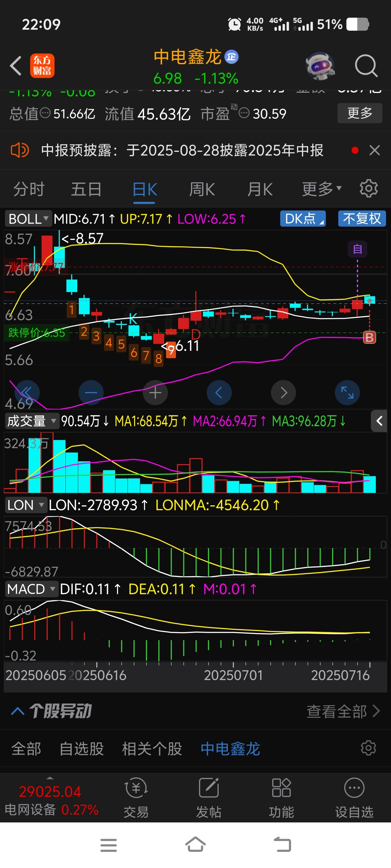Viewport: 391px width, 868px height.
Task: Select 相关个股 filter tab
Action: (x=152, y=749)
